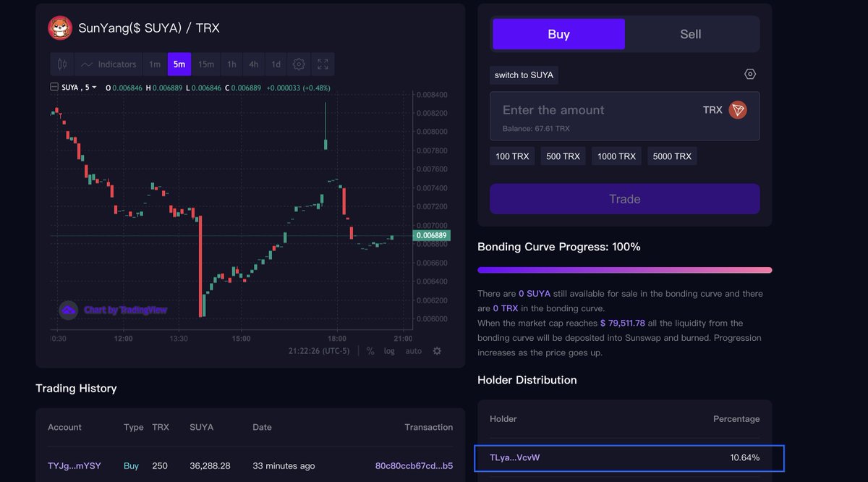This screenshot has width=868, height=482.
Task: Switch chart interval to 4h
Action: click(254, 64)
